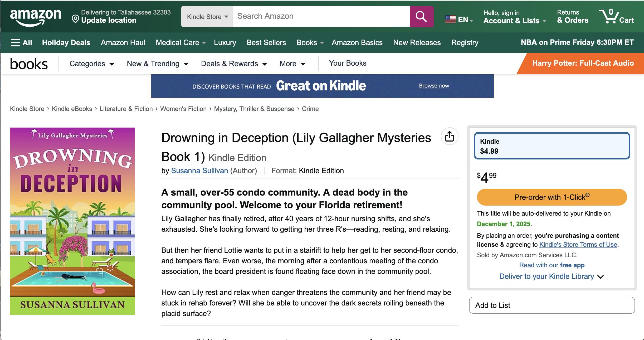Click the Kindle's Store Terms of Use link

click(578, 245)
